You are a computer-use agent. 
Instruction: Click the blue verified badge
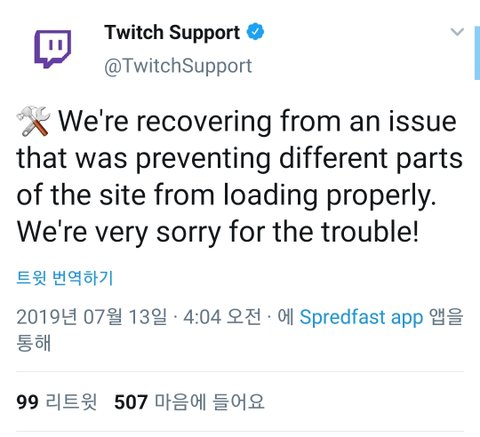(x=255, y=32)
